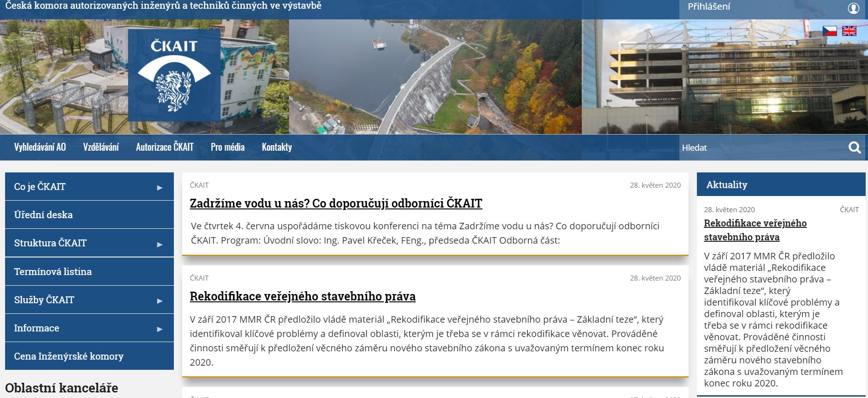Switch language with the Czech flag icon
Image resolution: width=868 pixels, height=398 pixels.
pyautogui.click(x=830, y=31)
